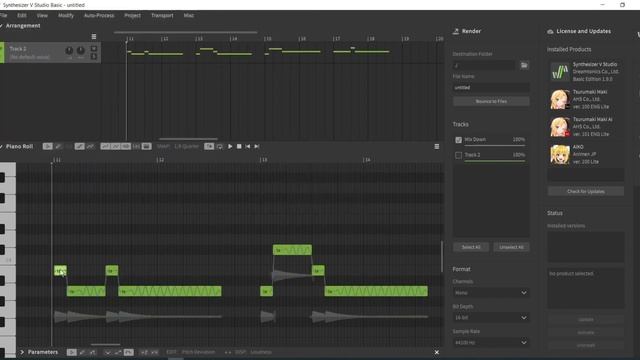Image resolution: width=640 pixels, height=360 pixels.
Task: Select the Tsurumaki Maki voice avatar
Action: pyautogui.click(x=560, y=99)
